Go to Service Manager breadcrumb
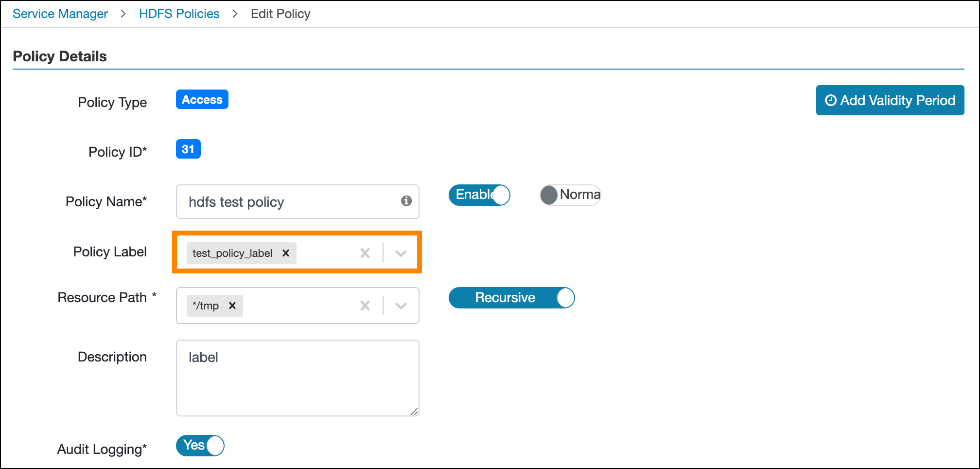Screen dimensions: 980x469 coord(60,14)
